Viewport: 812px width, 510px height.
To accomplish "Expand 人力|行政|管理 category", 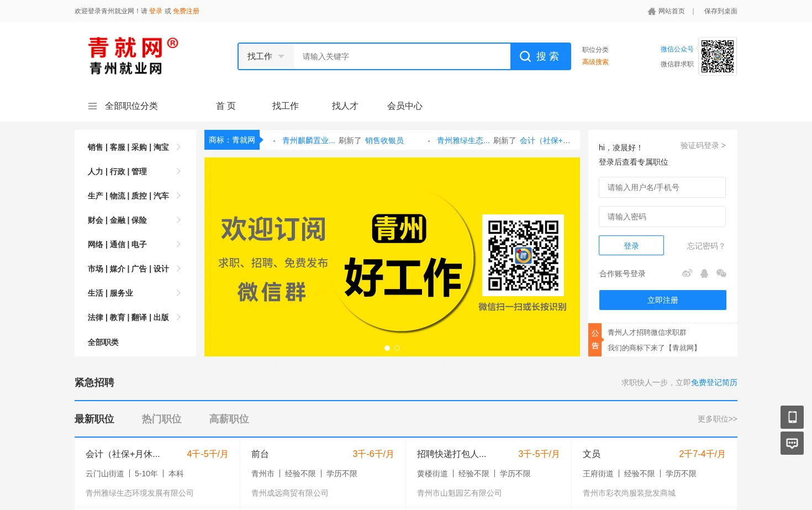I will pos(135,171).
